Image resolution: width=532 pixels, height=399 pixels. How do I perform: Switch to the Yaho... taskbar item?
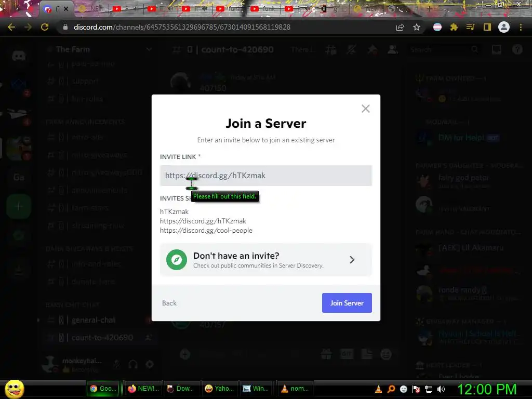220,389
